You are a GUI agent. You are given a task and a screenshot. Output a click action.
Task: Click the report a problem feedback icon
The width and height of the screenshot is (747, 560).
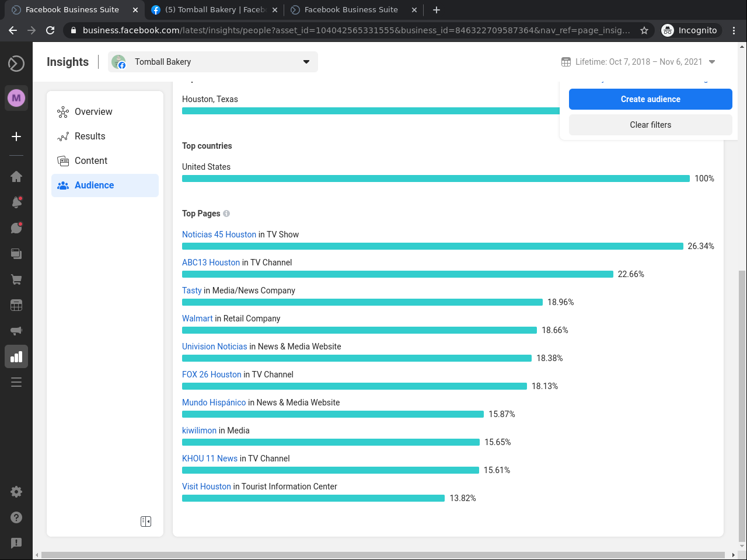coord(16,543)
